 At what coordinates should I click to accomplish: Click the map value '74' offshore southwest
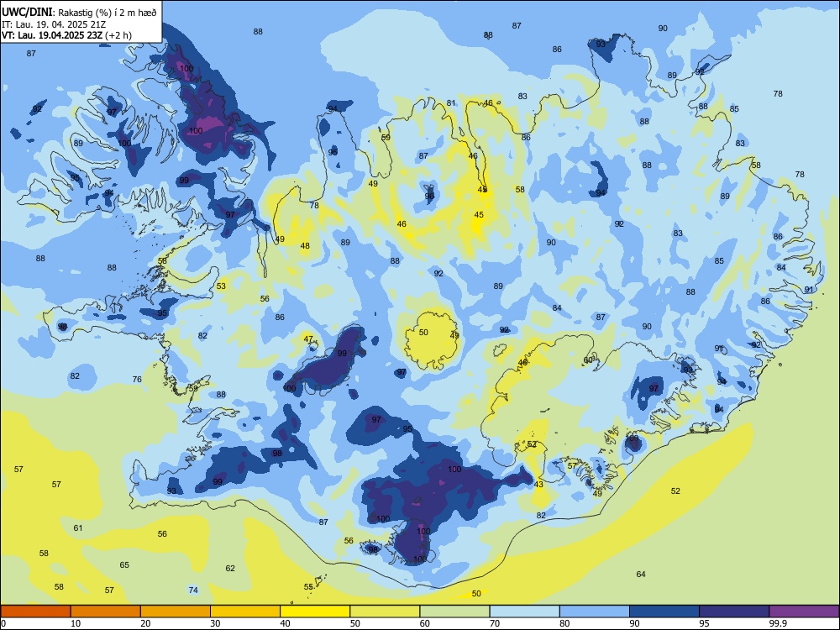pos(193,590)
